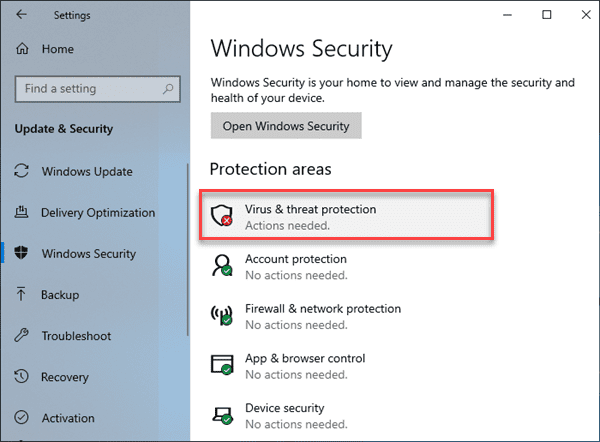Select Windows Update in the sidebar

pyautogui.click(x=87, y=171)
